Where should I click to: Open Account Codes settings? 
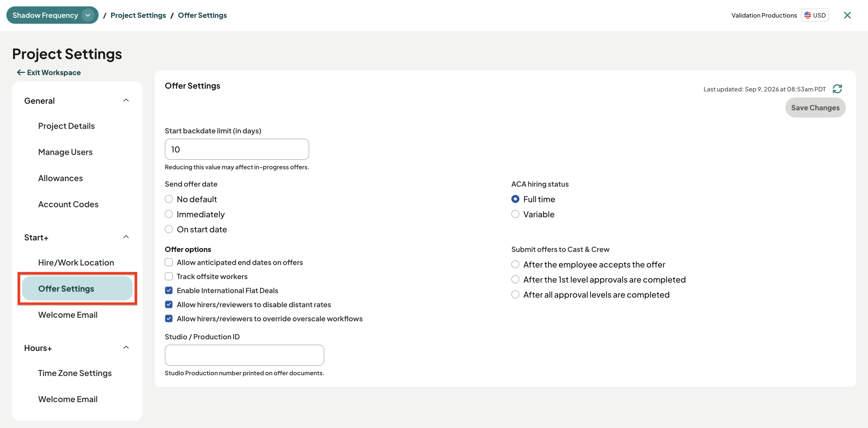(68, 204)
